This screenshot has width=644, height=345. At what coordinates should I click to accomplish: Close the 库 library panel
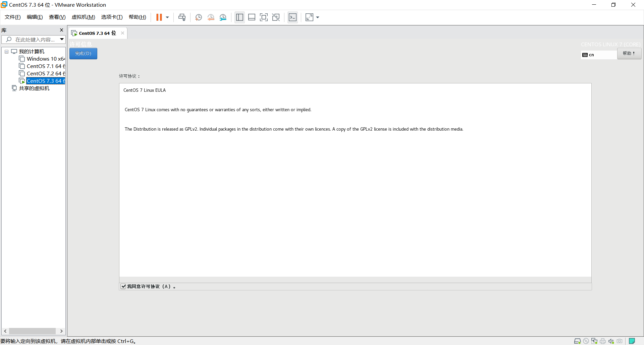[x=61, y=30]
